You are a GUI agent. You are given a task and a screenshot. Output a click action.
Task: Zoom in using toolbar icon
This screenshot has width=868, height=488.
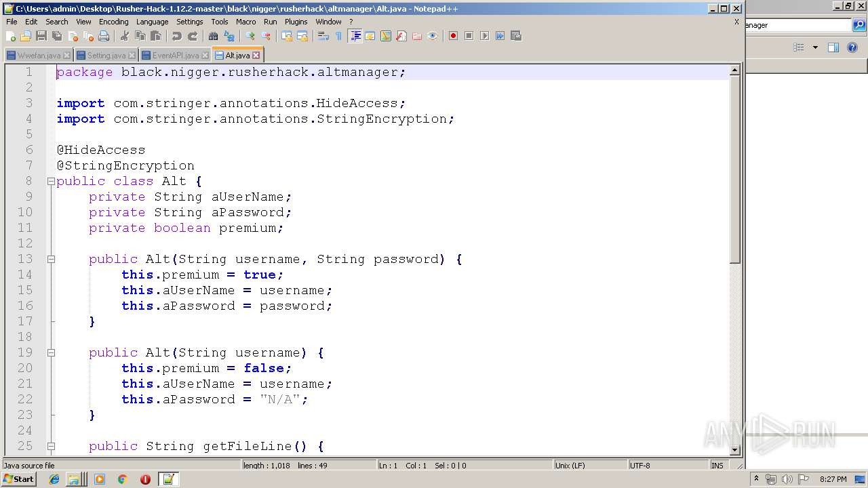click(x=250, y=36)
